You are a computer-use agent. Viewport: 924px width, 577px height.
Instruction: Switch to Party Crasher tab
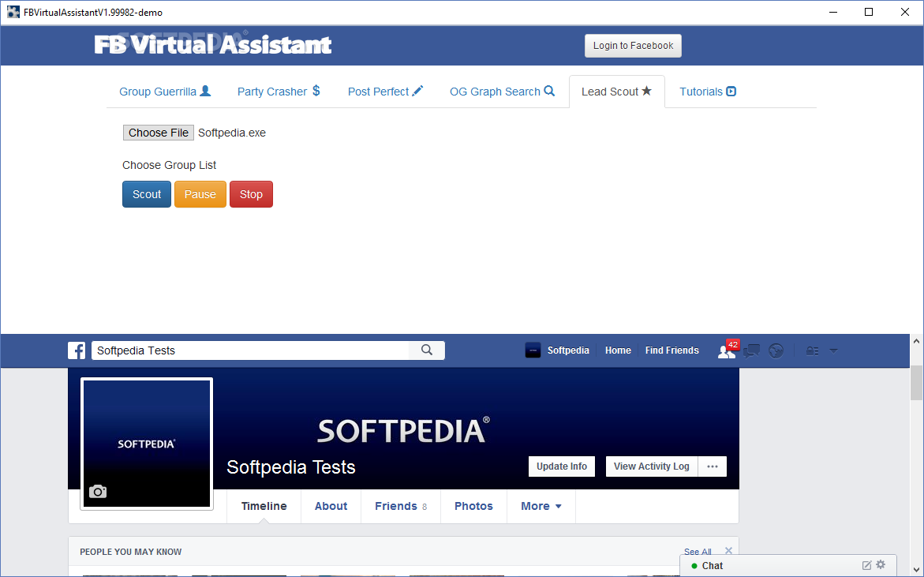(279, 92)
